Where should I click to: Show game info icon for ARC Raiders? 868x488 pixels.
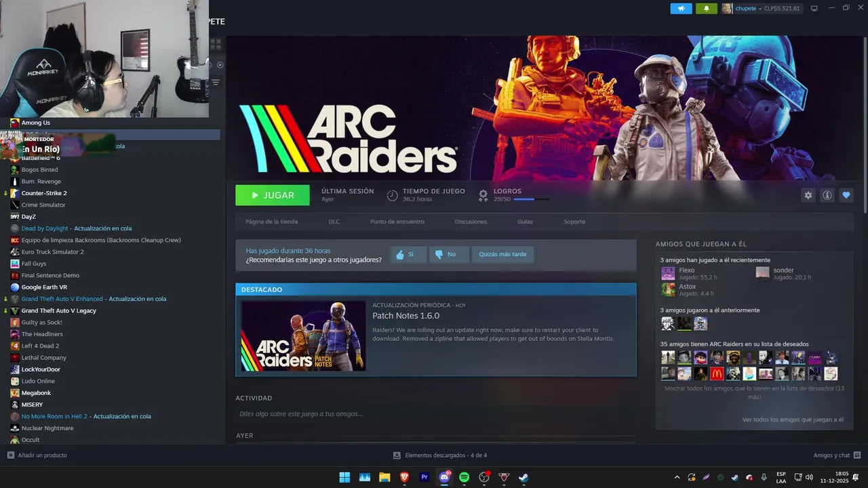point(827,195)
